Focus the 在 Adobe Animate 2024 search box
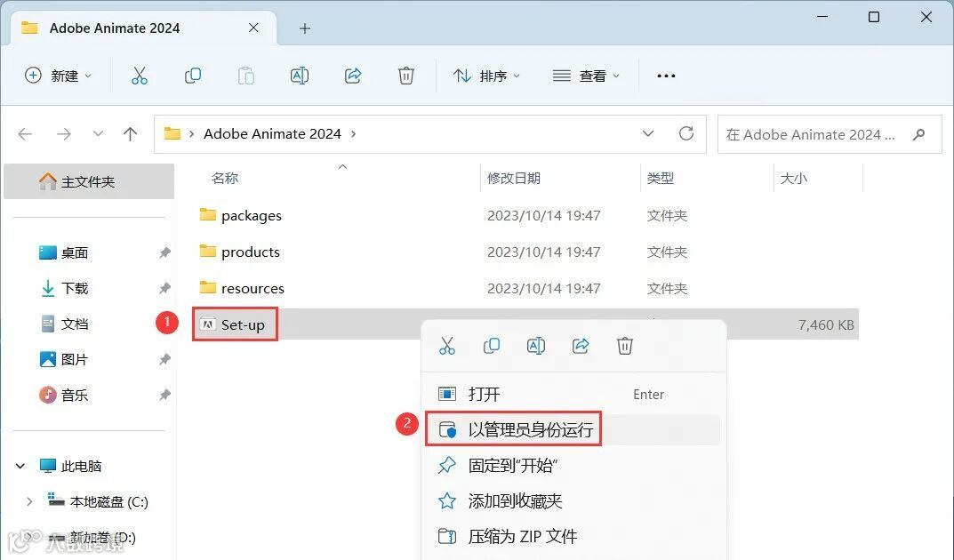This screenshot has width=954, height=560. coord(830,134)
